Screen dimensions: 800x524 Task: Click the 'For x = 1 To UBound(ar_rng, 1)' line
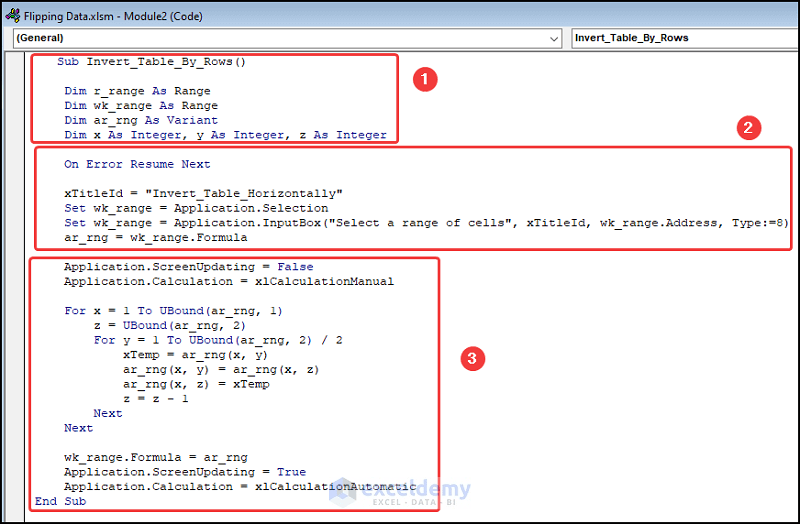(173, 311)
